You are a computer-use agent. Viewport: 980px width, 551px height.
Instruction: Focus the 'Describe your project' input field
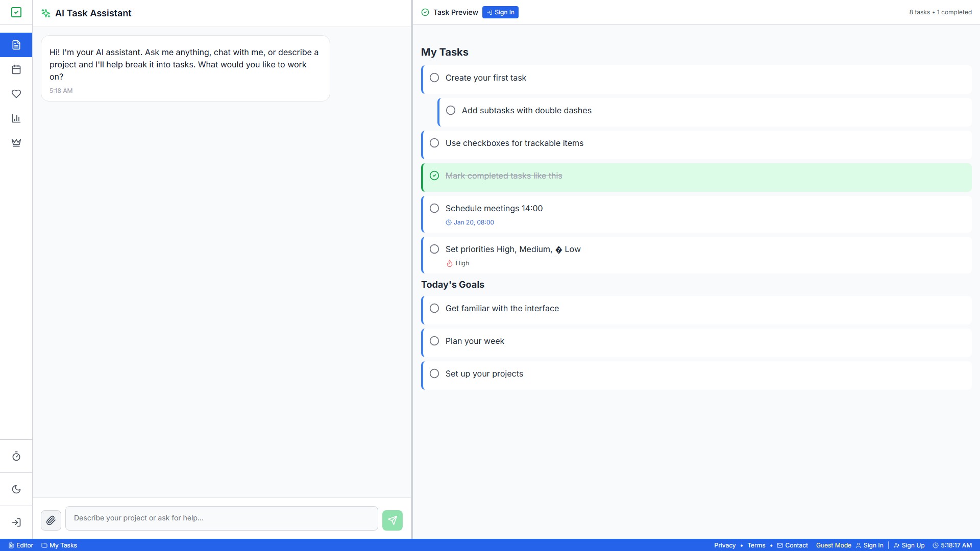click(222, 518)
